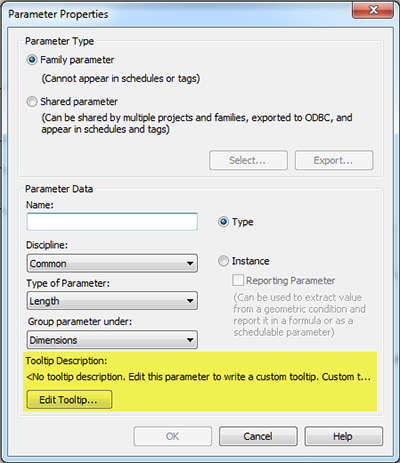400x463 pixels.
Task: Tick the Reporting Parameter checkbox
Action: click(238, 280)
